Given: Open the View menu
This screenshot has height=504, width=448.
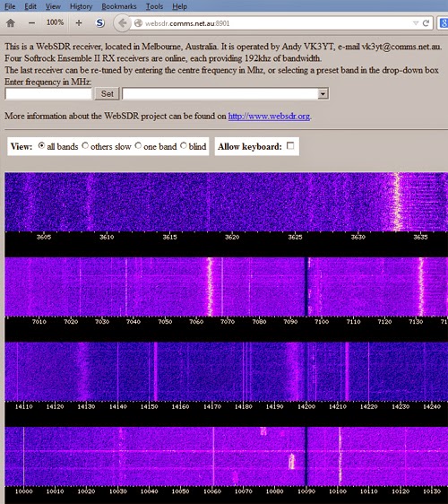Looking at the screenshot, I should tap(53, 6).
